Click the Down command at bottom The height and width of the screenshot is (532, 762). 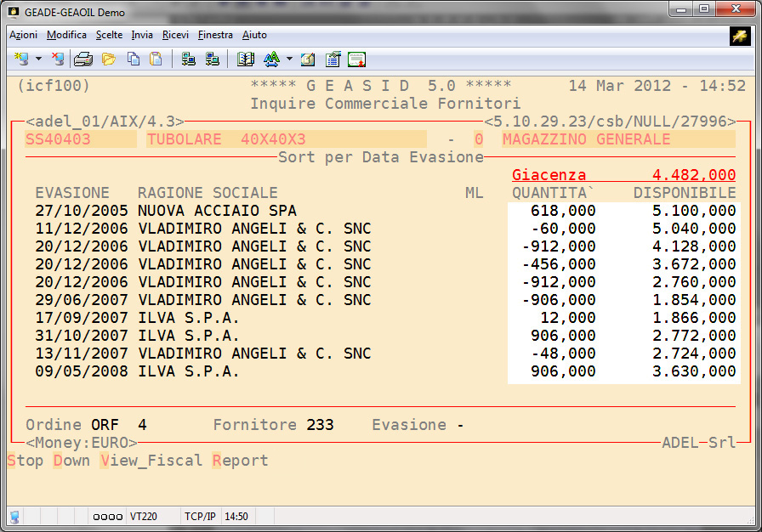coord(71,461)
